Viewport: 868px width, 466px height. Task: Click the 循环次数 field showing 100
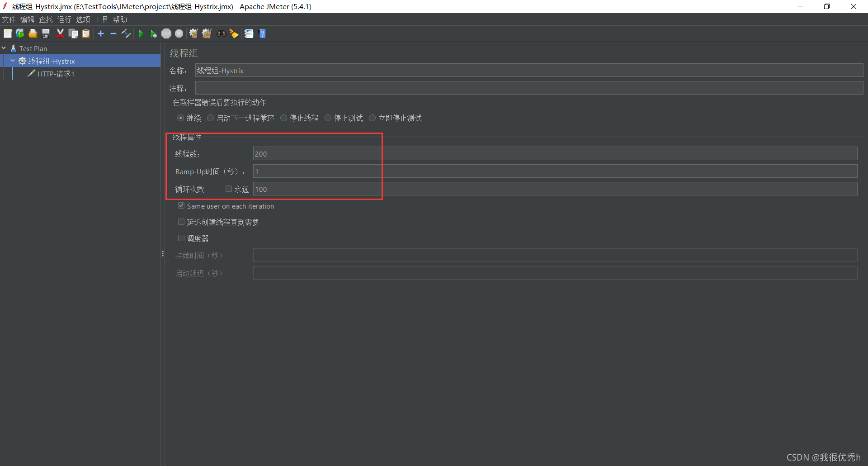pos(555,189)
